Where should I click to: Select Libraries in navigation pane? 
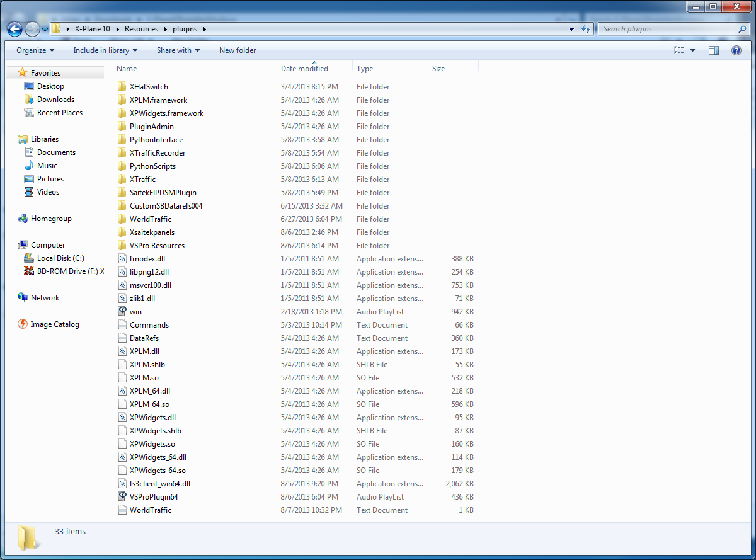pos(44,139)
